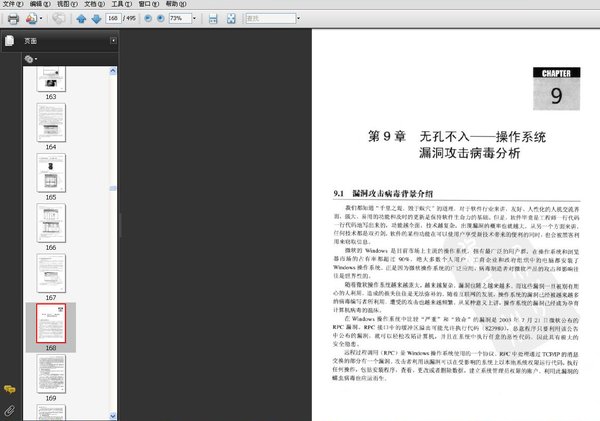The height and width of the screenshot is (421, 600).
Task: Open the 帮助 (Help) menu
Action: point(176,4)
